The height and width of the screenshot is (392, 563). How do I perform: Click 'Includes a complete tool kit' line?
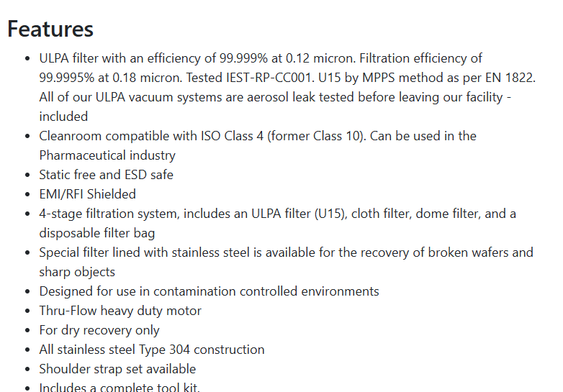(120, 387)
